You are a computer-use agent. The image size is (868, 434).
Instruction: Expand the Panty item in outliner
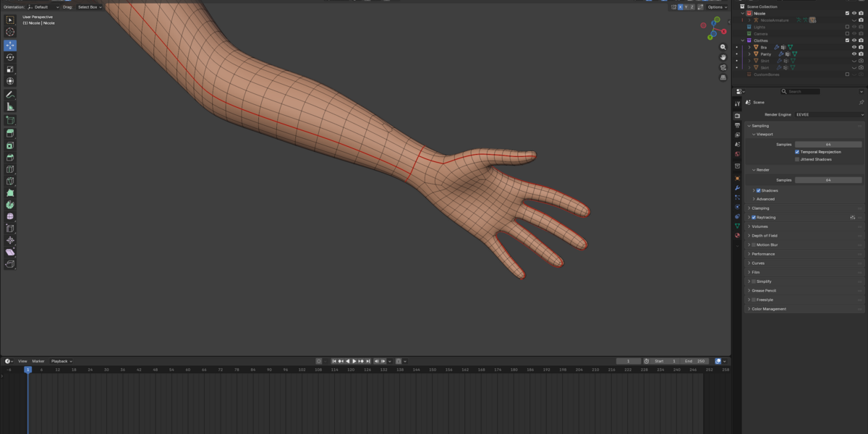[749, 54]
